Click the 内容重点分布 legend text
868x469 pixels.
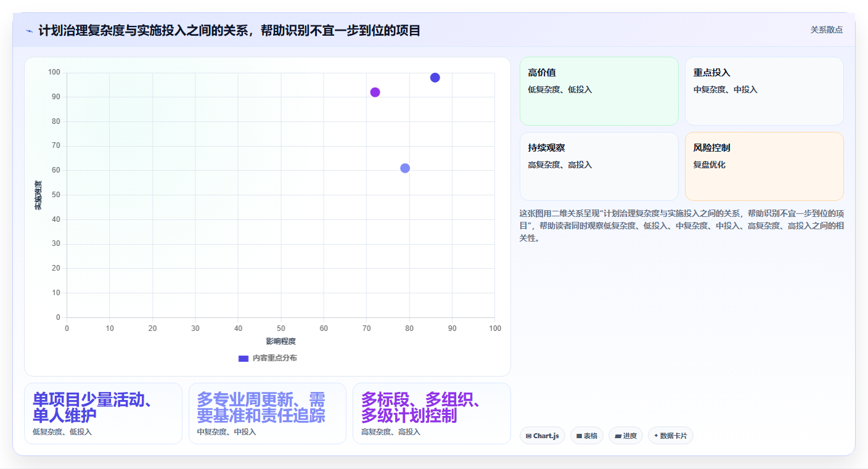click(274, 358)
